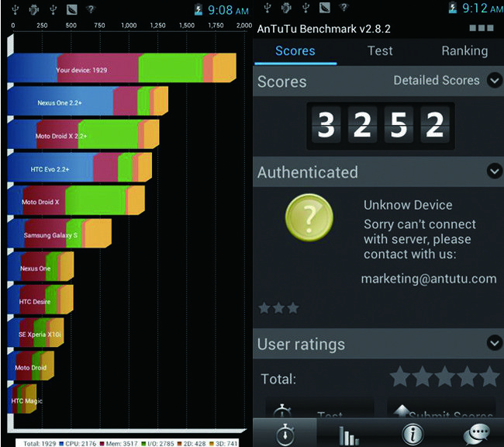504x447 pixels.
Task: Tap the Android debug icon in Quadrant status bar
Action: 34,9
